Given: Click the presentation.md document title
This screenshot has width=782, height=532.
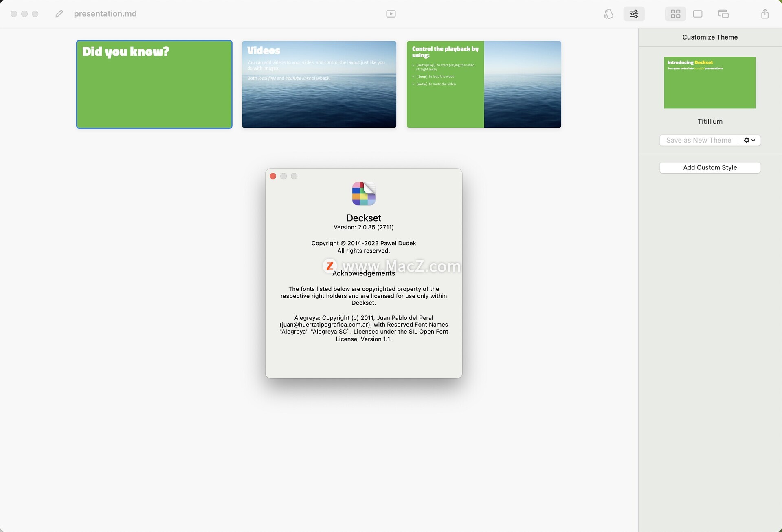Looking at the screenshot, I should 105,14.
